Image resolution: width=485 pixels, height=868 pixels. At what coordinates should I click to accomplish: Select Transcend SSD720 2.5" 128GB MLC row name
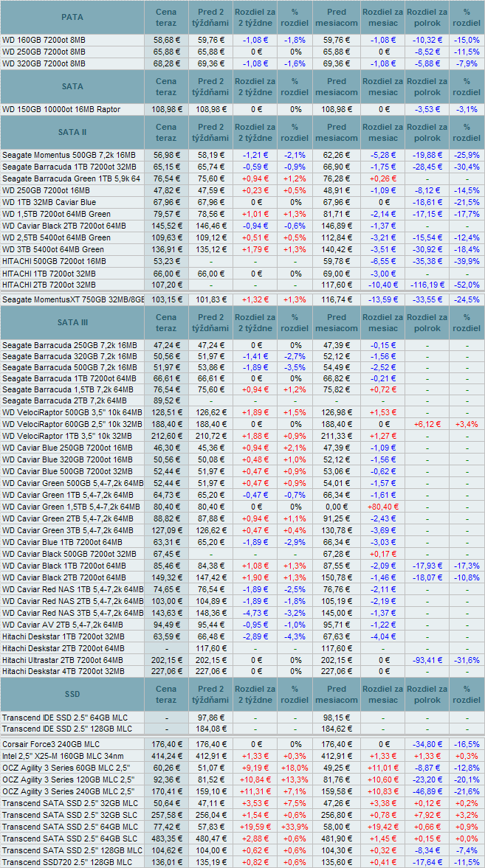(67, 861)
